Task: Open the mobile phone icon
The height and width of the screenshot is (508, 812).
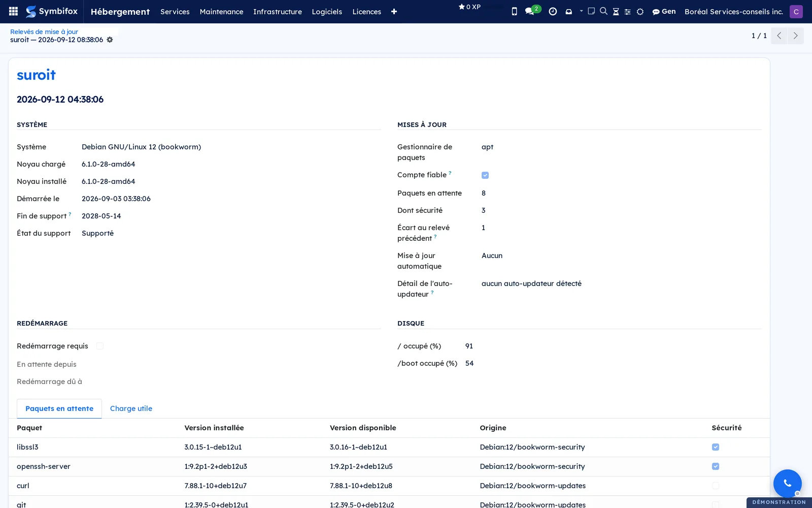Action: pyautogui.click(x=514, y=11)
